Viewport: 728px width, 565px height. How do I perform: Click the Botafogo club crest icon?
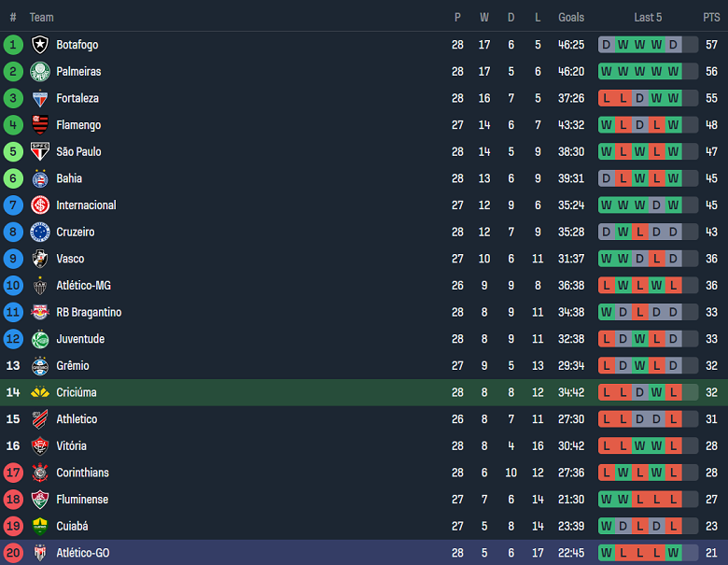[x=40, y=45]
